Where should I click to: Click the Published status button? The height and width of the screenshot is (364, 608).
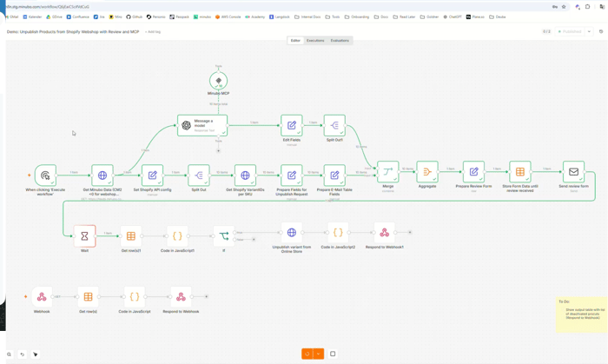click(x=570, y=31)
